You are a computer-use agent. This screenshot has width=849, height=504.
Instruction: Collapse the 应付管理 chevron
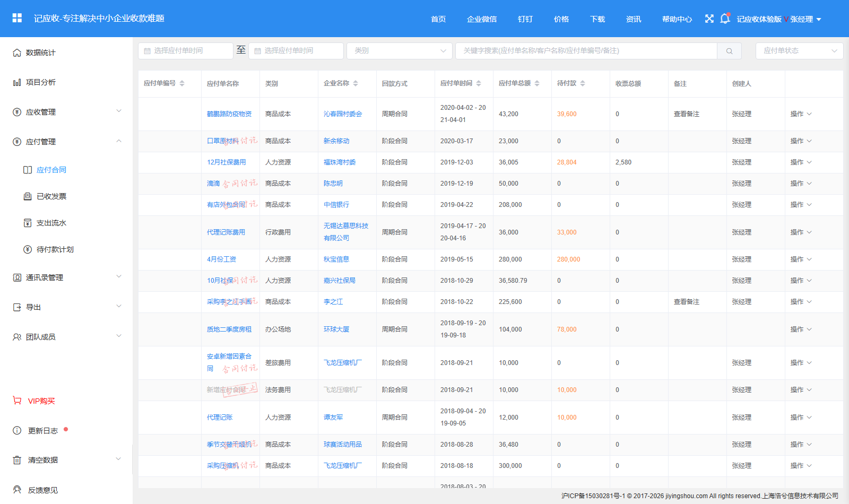tap(119, 141)
